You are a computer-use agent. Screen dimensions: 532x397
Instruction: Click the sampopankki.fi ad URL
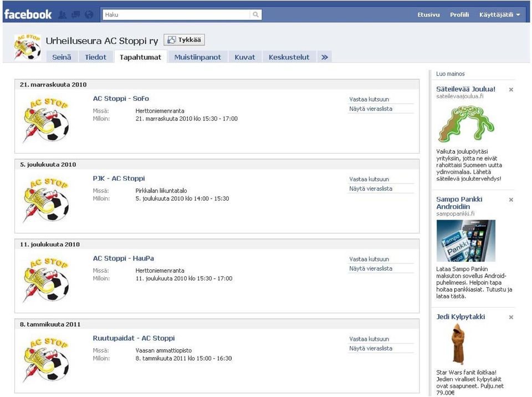point(456,213)
